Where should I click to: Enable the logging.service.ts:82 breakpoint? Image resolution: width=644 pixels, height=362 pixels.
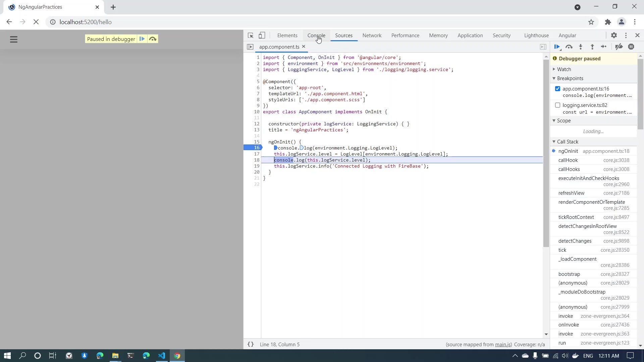tap(557, 105)
